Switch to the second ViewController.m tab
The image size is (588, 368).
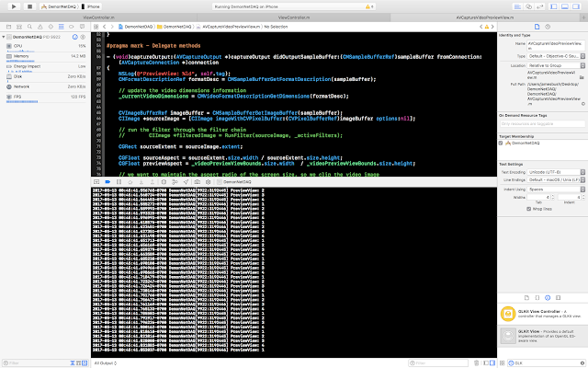coord(294,17)
